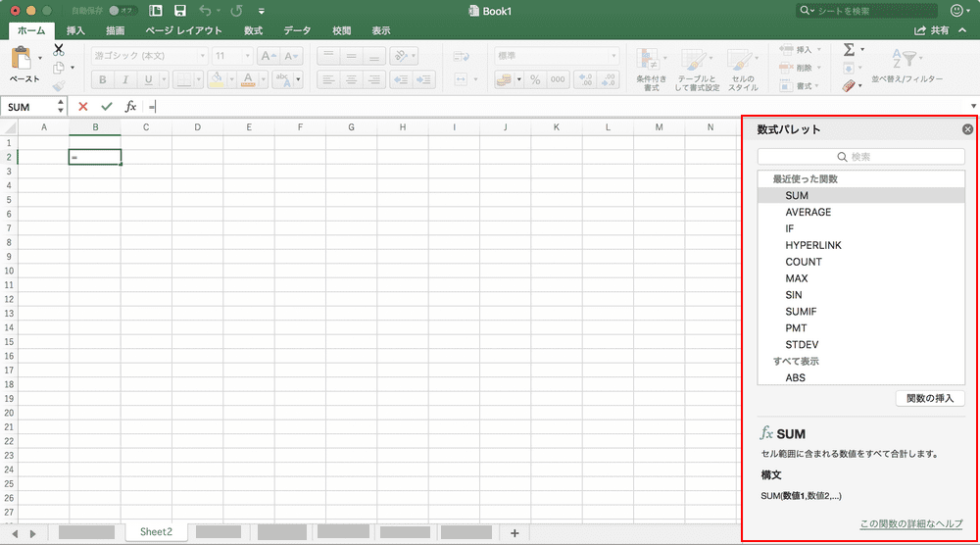Center text horizontally

pos(351,79)
